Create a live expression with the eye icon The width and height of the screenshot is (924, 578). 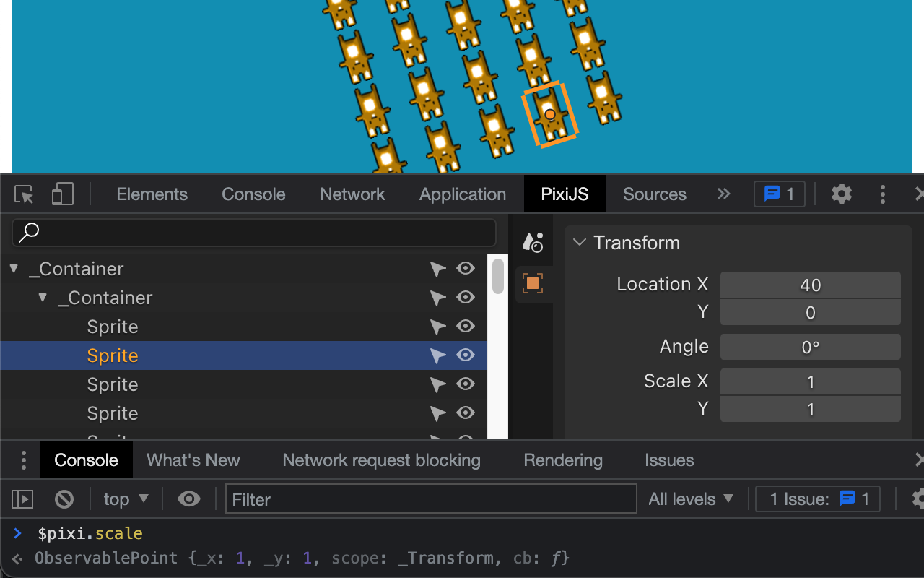coord(189,499)
